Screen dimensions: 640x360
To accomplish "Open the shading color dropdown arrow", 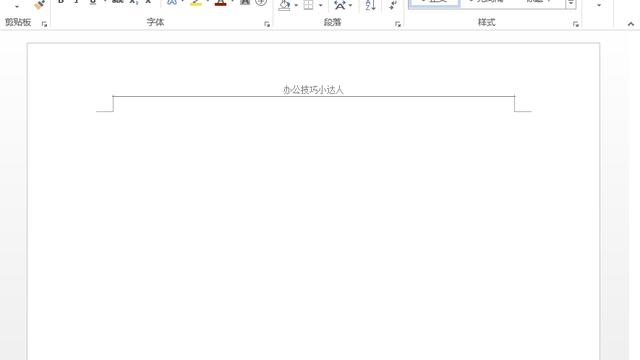I will click(x=296, y=5).
